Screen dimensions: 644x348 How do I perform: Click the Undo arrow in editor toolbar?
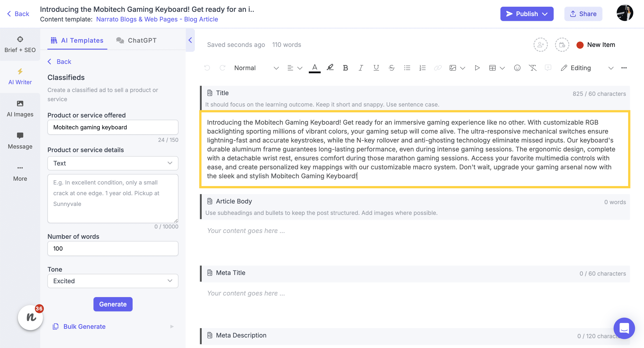[x=207, y=68]
